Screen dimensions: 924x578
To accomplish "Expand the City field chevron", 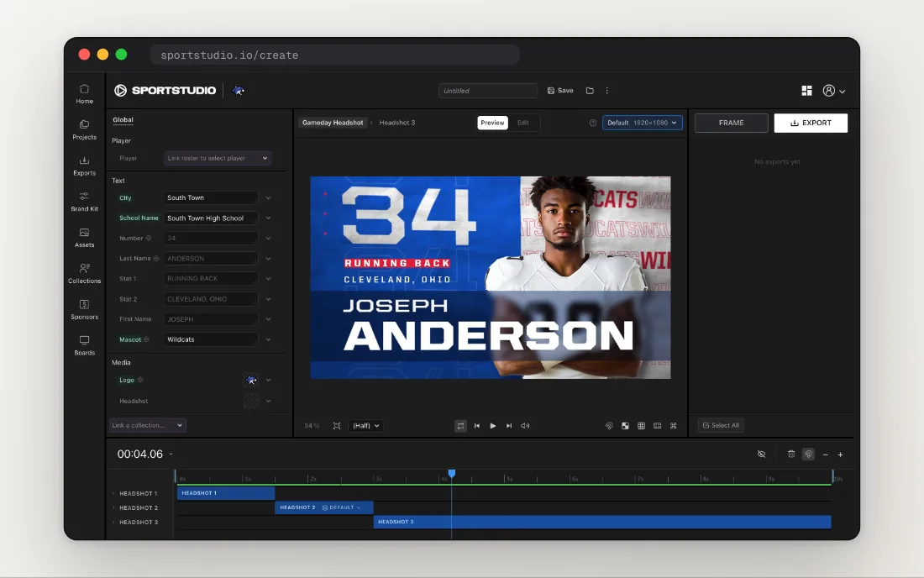I will pos(268,198).
